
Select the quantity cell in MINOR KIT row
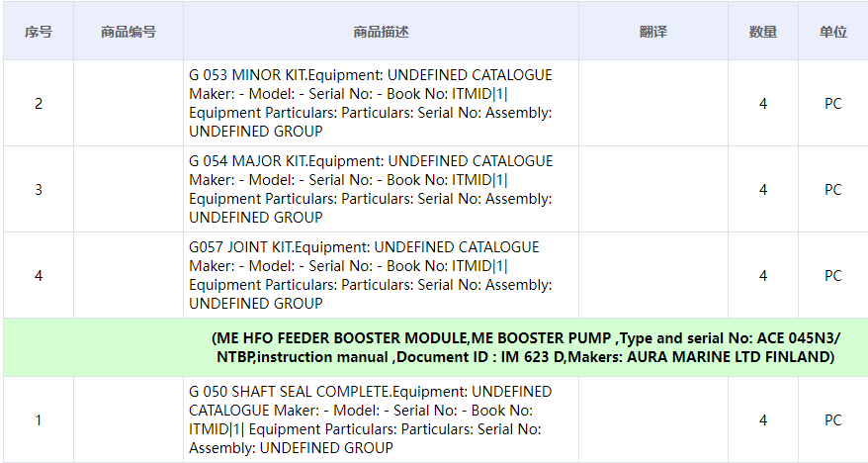(763, 103)
